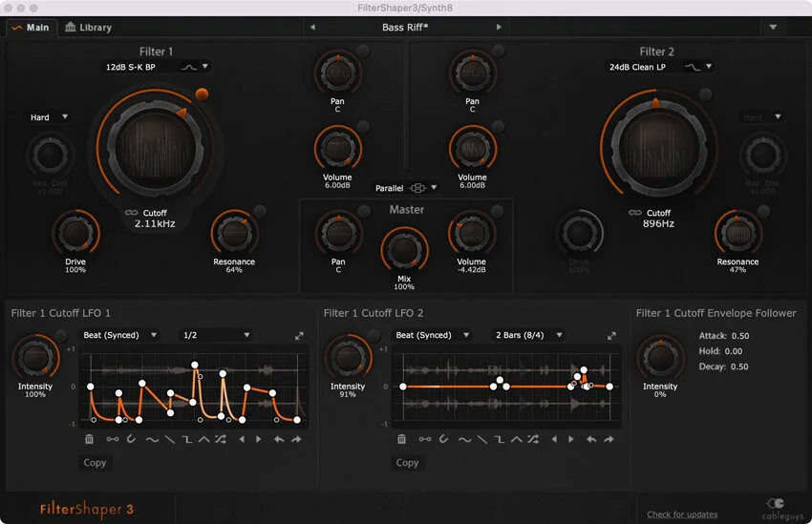Go to the next preset arrow
The height and width of the screenshot is (524, 812).
pos(499,27)
